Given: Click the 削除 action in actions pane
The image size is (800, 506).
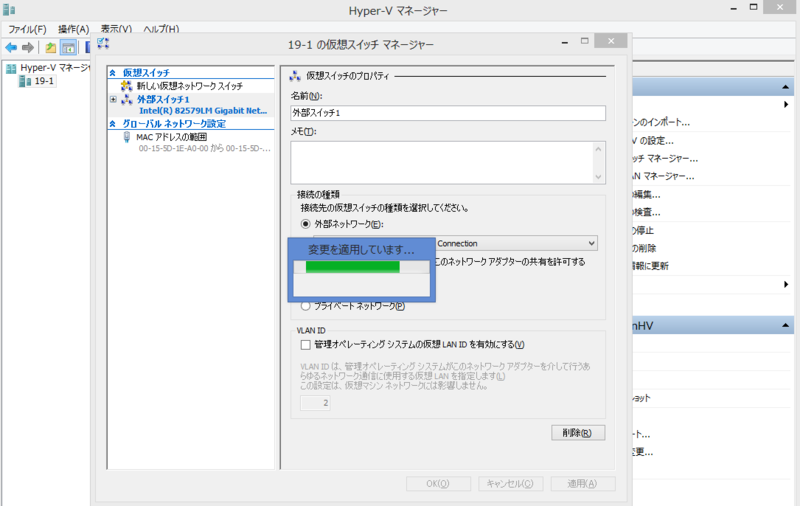Looking at the screenshot, I should point(644,248).
